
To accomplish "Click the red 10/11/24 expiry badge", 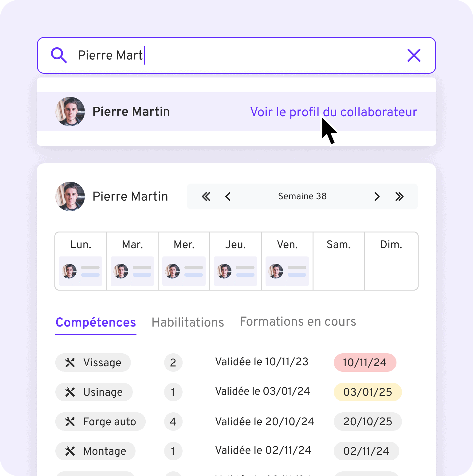I will click(x=365, y=363).
